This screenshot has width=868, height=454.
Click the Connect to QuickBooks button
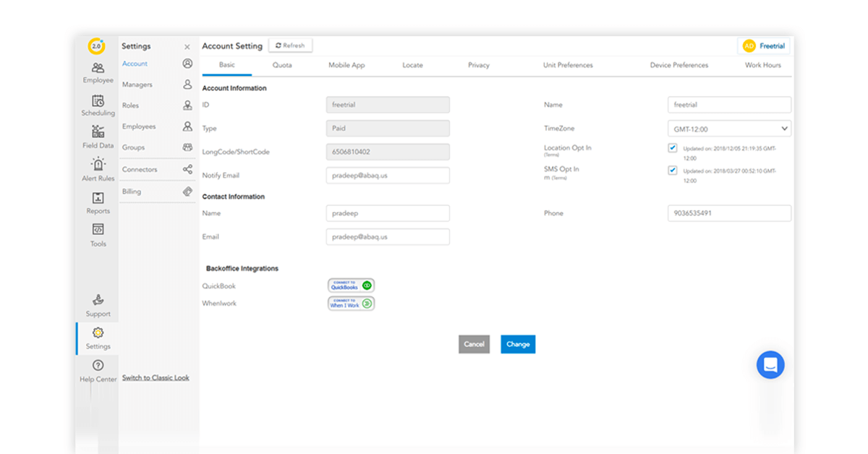(x=351, y=286)
